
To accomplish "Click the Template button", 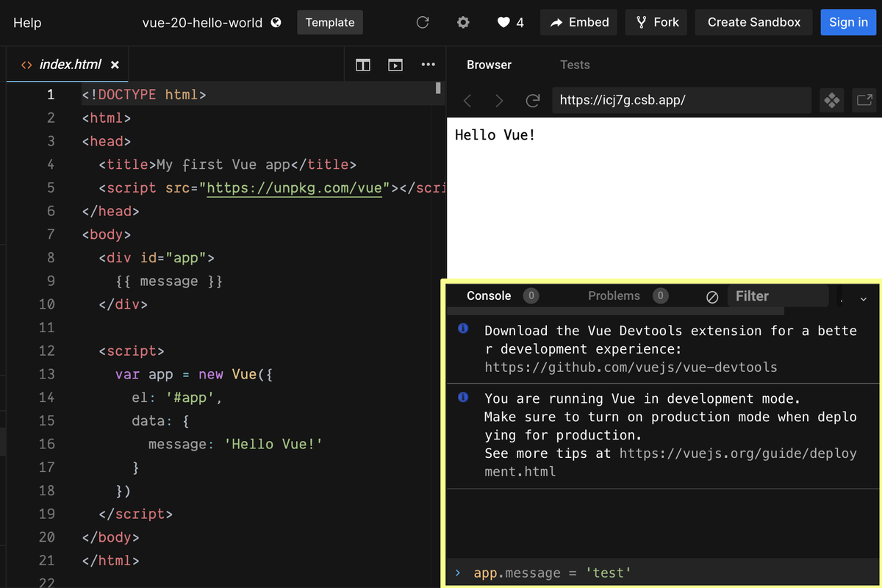I will pyautogui.click(x=330, y=22).
